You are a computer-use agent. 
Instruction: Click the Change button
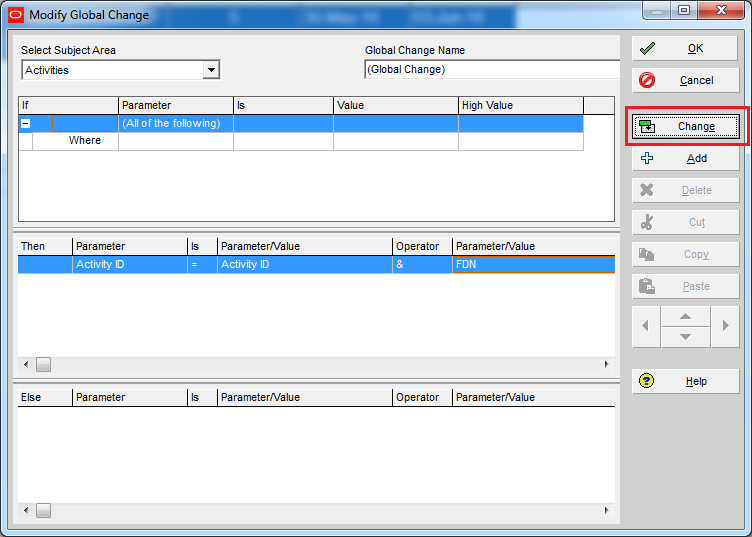[x=685, y=126]
